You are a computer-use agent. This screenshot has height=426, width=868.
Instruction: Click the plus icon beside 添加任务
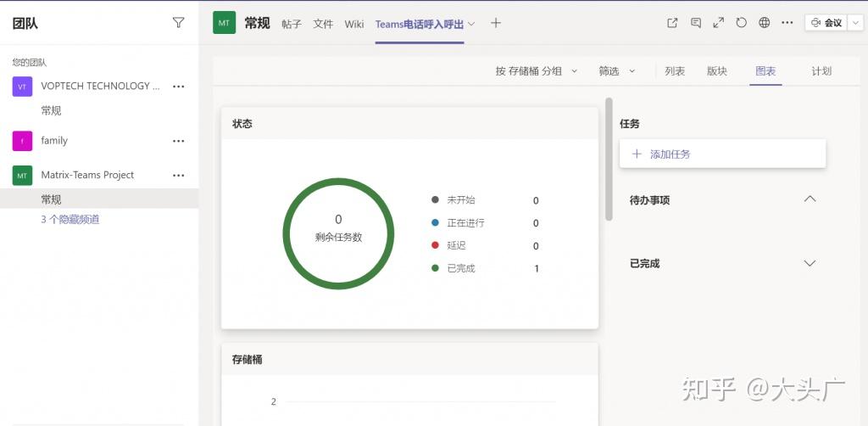coord(637,154)
